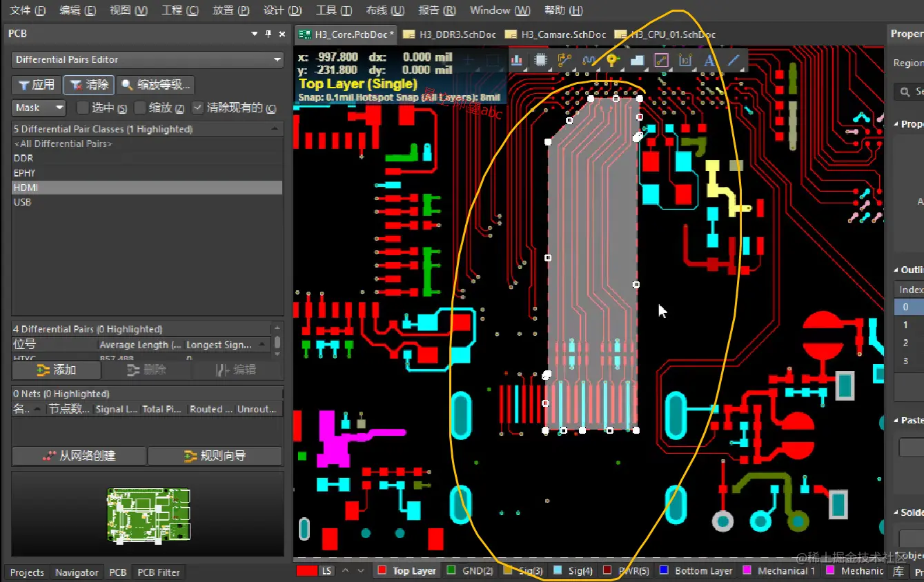Image resolution: width=924 pixels, height=582 pixels.
Task: Click the board overview thumbnail
Action: pos(148,514)
